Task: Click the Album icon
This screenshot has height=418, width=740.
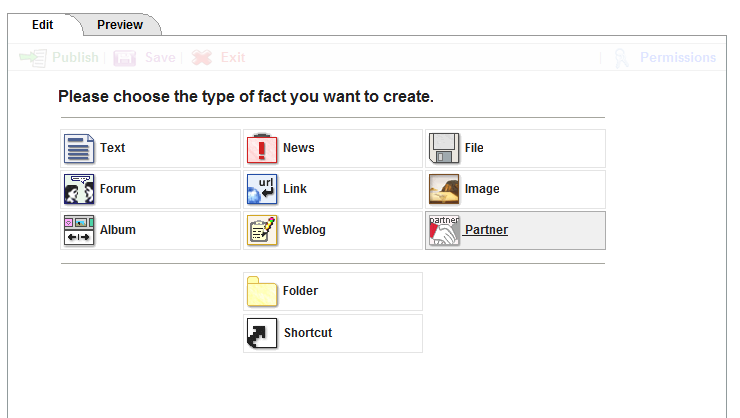Action: 78,230
